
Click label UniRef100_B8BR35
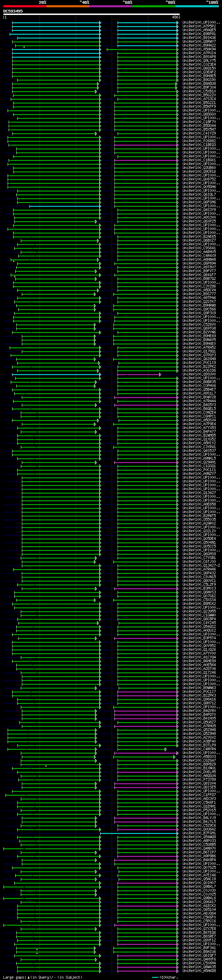[199, 382]
